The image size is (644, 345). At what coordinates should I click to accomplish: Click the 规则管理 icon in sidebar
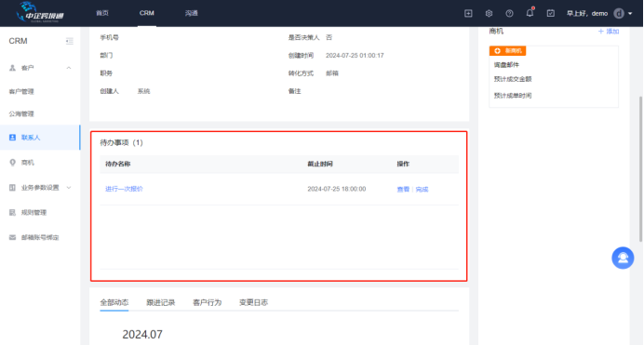pos(12,213)
